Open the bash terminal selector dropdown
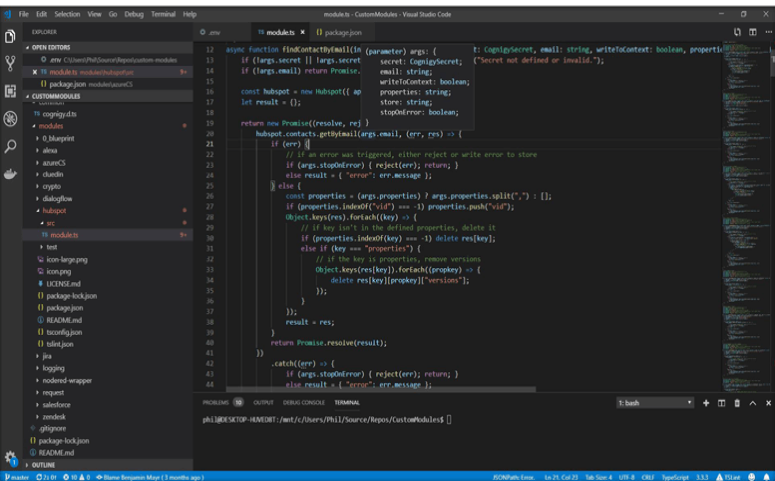This screenshot has height=481, width=775. tap(654, 403)
